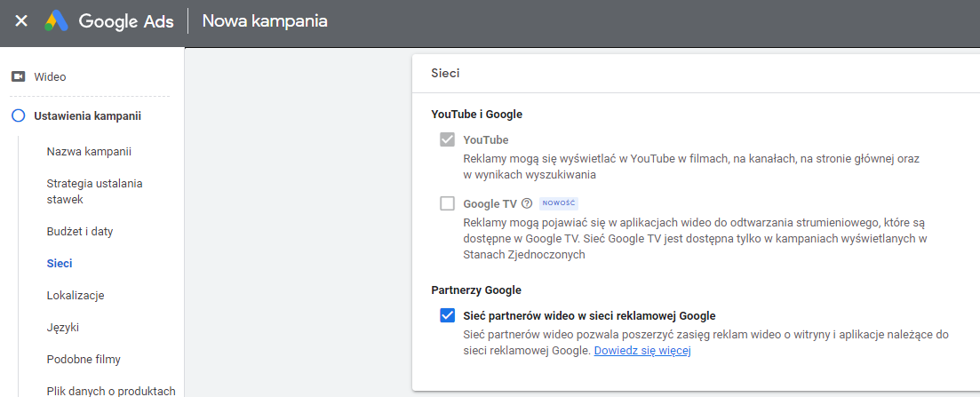Click the Google TV option label
This screenshot has width=980, height=397.
(490, 203)
